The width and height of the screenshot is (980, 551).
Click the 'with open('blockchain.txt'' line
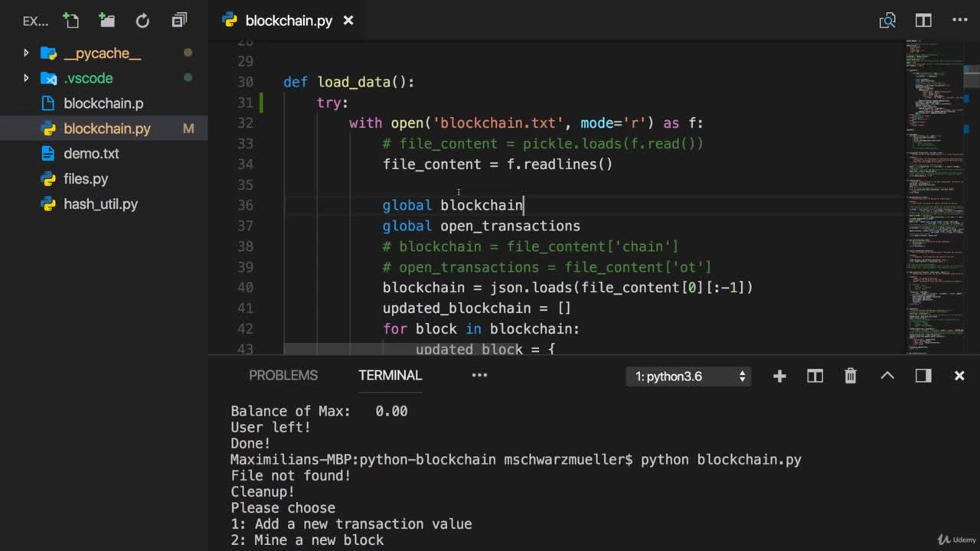tap(526, 123)
